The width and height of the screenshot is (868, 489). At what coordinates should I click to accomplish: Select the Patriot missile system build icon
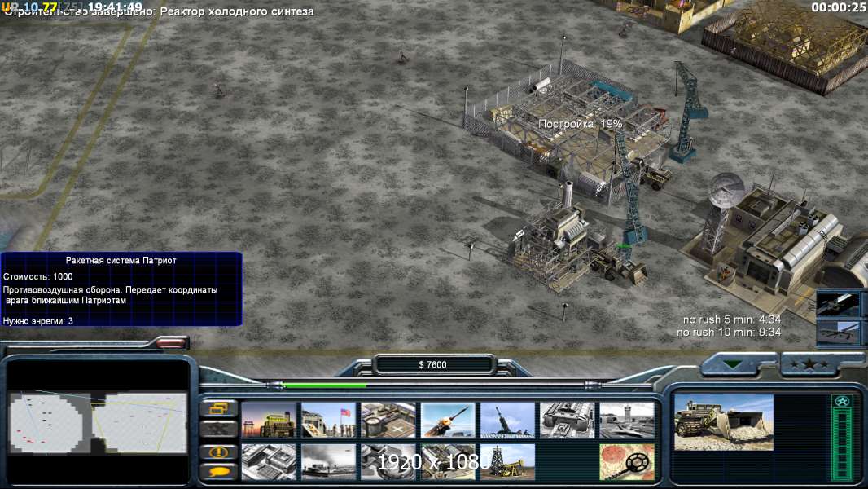click(448, 421)
